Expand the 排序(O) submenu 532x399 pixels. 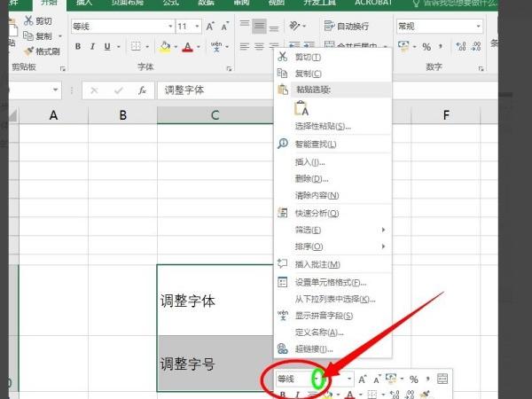point(332,246)
